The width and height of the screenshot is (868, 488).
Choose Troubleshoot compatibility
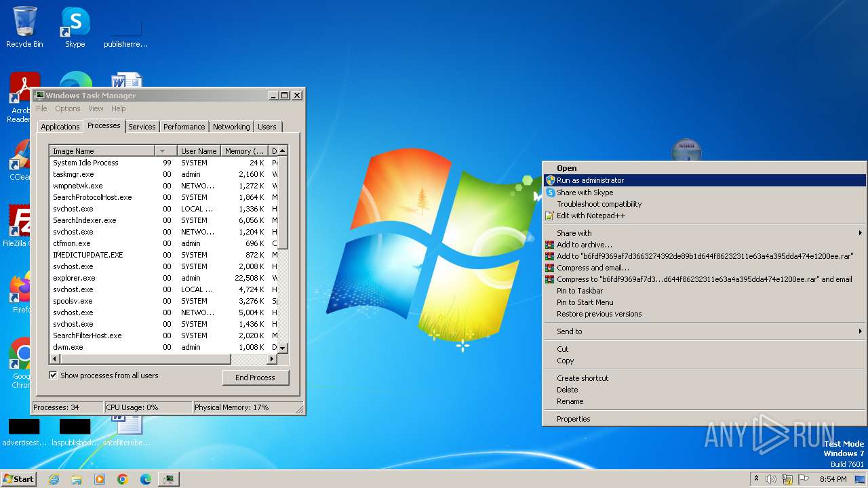pyautogui.click(x=705, y=204)
